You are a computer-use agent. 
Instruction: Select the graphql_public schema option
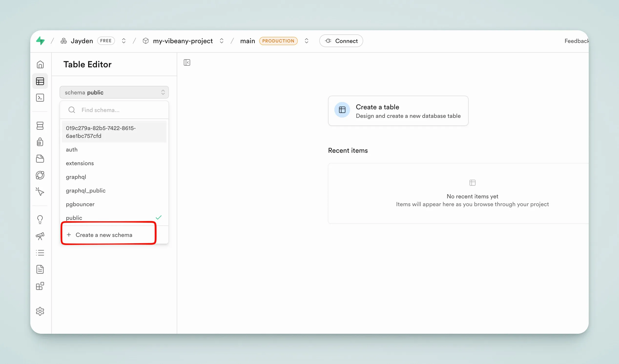pyautogui.click(x=86, y=191)
